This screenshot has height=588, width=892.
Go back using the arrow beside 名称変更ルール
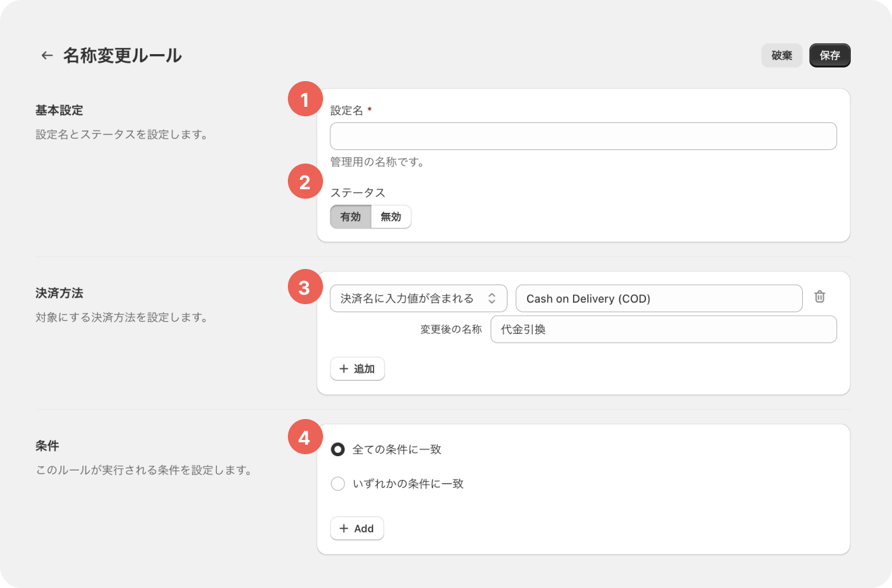point(47,55)
